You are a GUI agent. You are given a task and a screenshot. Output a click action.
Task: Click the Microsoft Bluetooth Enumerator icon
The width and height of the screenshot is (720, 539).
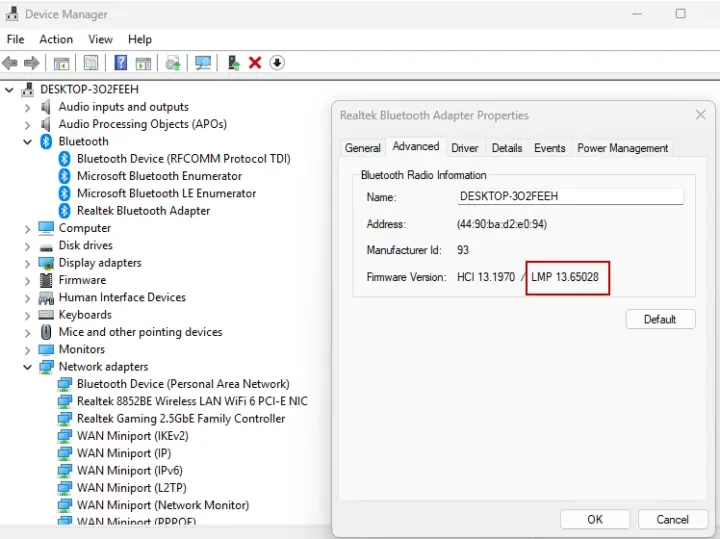tap(64, 176)
